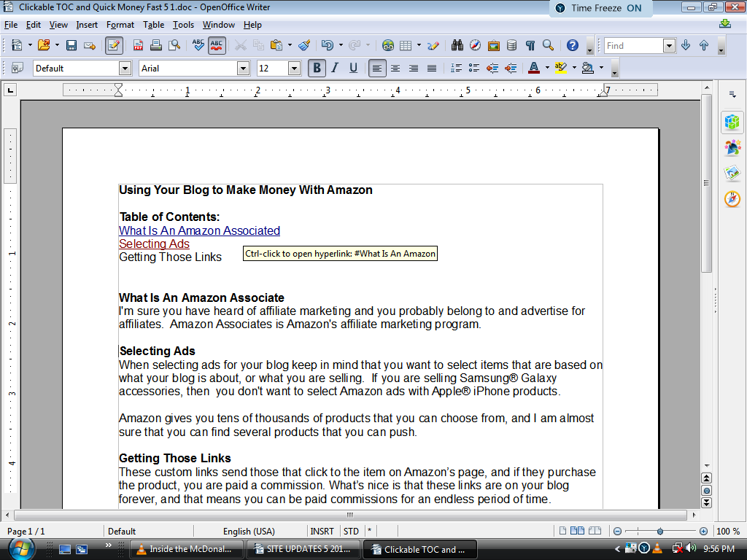Click the Hyperlink globe icon
This screenshot has height=560, width=747.
pos(388,45)
